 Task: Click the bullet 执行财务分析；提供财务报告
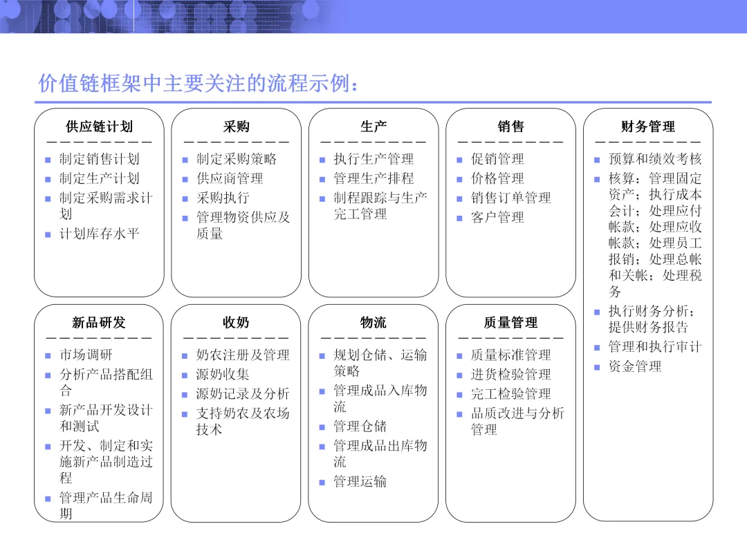pyautogui.click(x=652, y=319)
